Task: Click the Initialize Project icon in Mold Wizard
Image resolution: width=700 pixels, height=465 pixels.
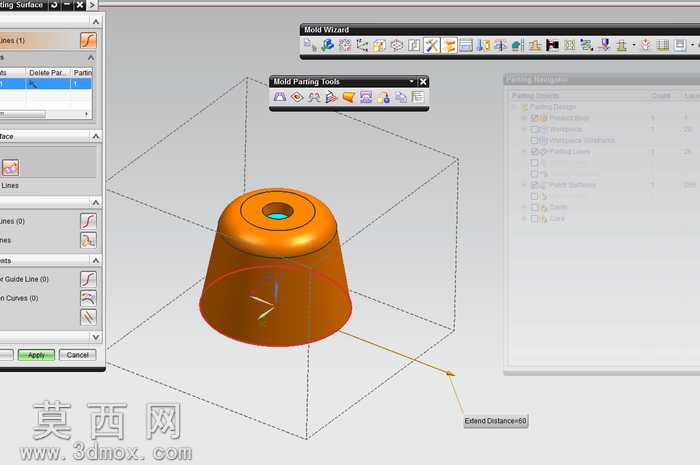Action: tap(309, 45)
